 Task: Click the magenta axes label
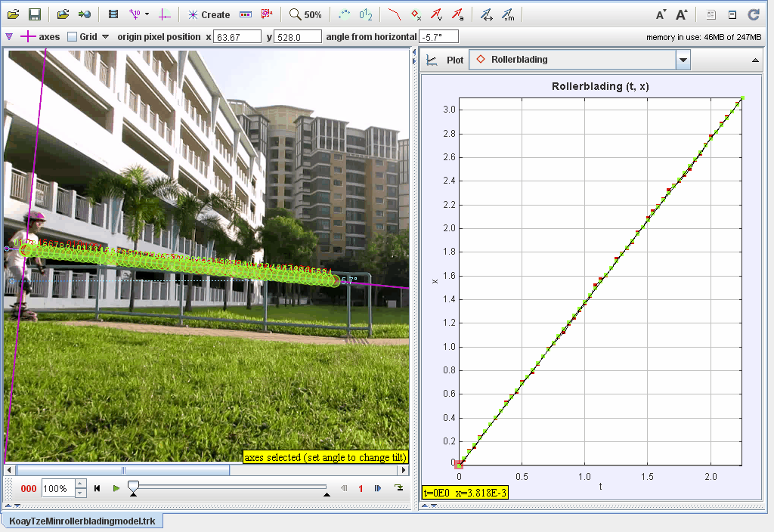point(49,36)
